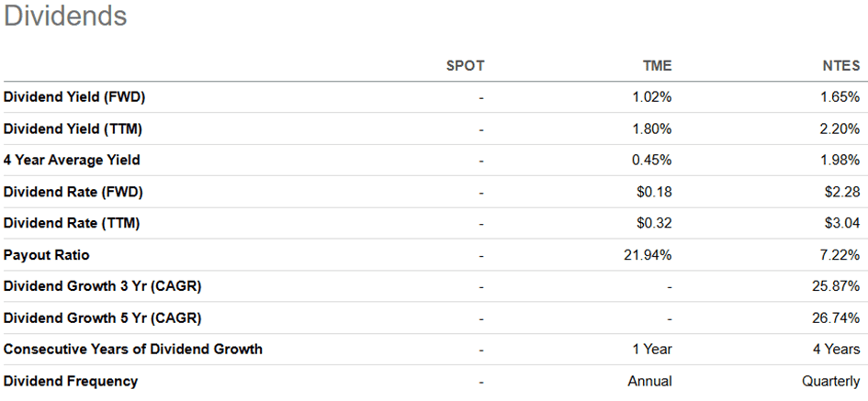
Task: Select the NTES column header
Action: (x=840, y=66)
